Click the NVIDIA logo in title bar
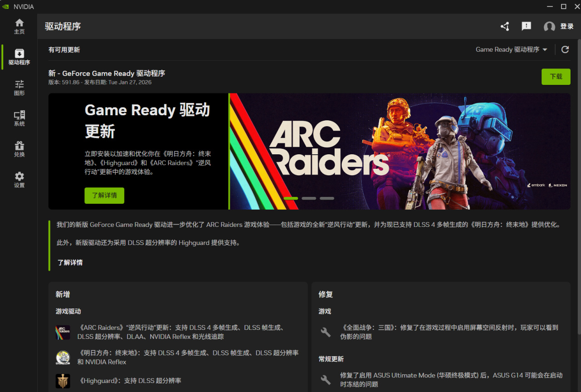This screenshot has width=581, height=392. tap(5, 6)
